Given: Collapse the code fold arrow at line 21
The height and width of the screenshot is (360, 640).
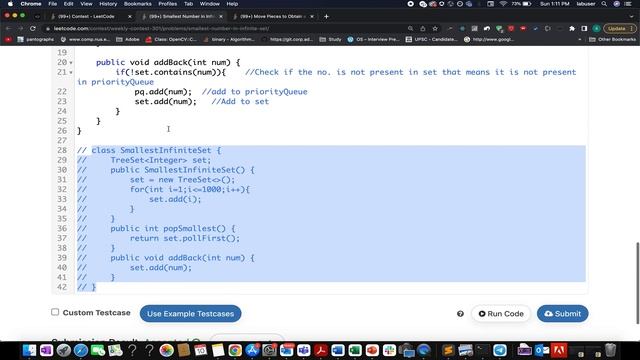Looking at the screenshot, I should click(71, 73).
